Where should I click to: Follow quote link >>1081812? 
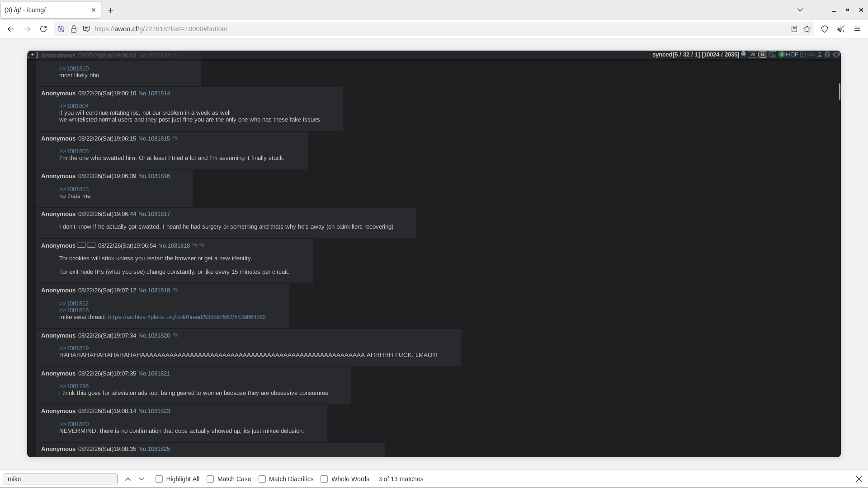pos(74,304)
